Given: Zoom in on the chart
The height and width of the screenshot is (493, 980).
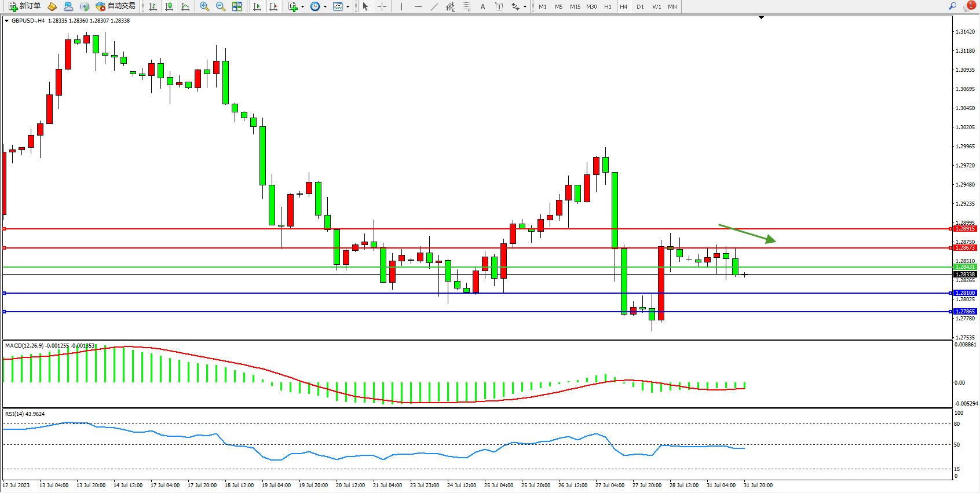Looking at the screenshot, I should [x=204, y=6].
